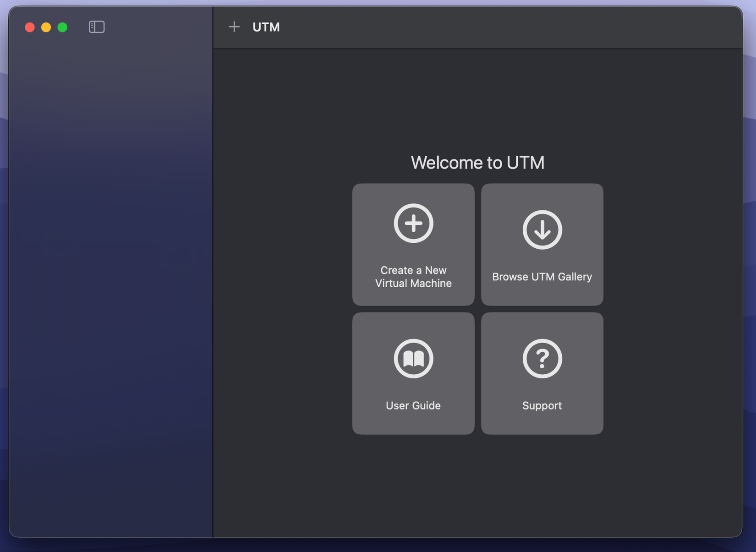Click the Create a New Virtual Machine tile
Viewport: 756px width, 552px height.
coord(413,245)
